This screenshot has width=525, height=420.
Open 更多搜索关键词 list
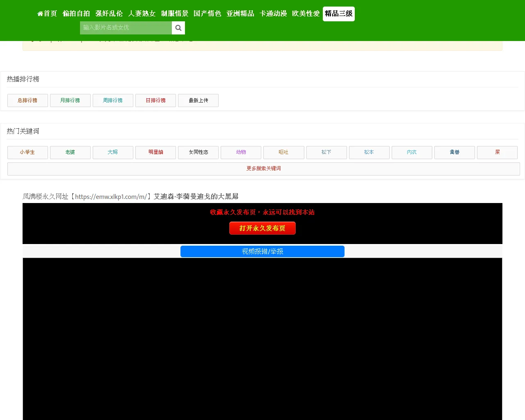264,169
